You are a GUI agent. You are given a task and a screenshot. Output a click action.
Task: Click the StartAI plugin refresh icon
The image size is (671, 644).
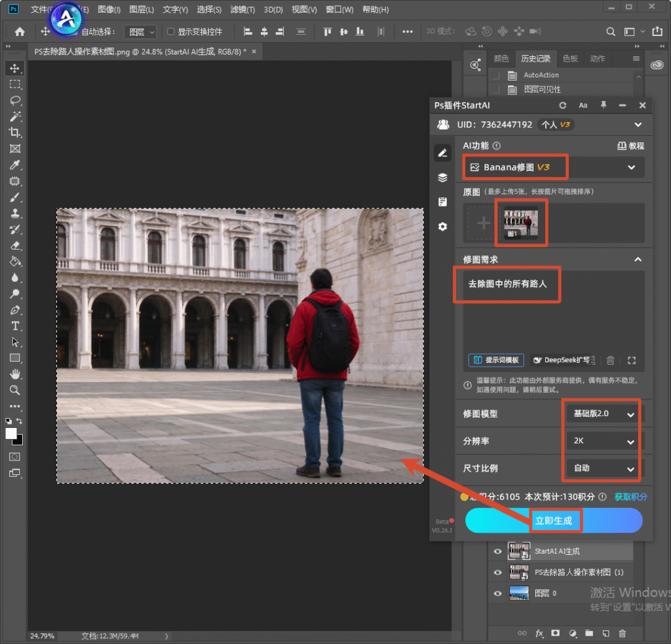(562, 105)
